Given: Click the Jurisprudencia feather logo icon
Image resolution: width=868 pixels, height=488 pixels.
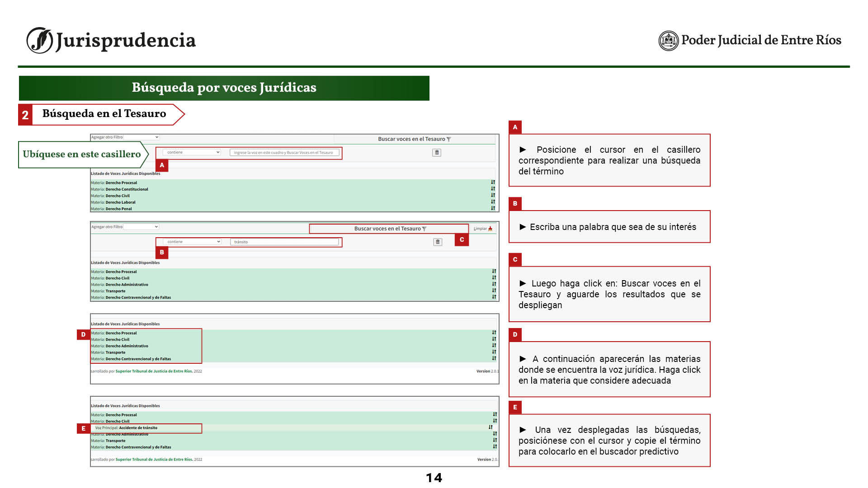Looking at the screenshot, I should click(40, 40).
